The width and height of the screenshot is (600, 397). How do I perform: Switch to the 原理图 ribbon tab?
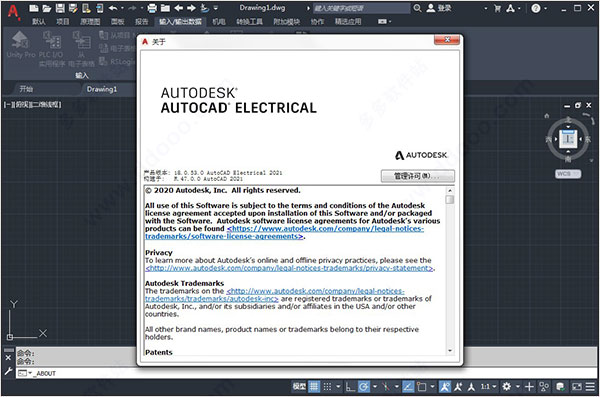point(90,22)
